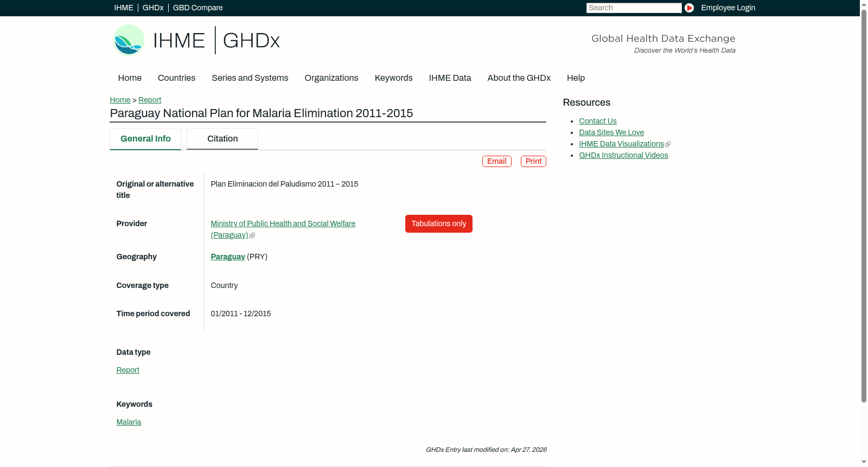Screen dimensions: 868x467
Task: Open GBD Compare link in top bar
Action: pyautogui.click(x=197, y=8)
